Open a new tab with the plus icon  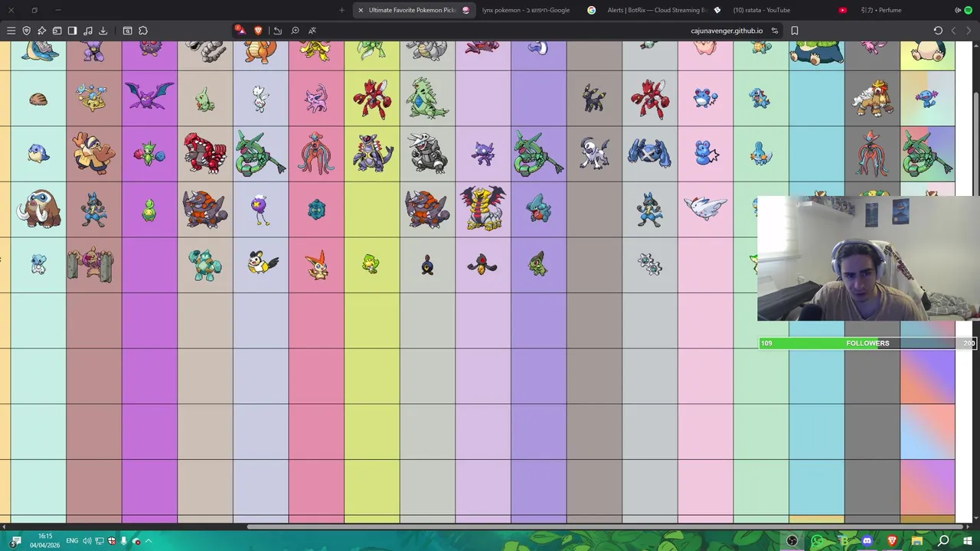point(341,10)
